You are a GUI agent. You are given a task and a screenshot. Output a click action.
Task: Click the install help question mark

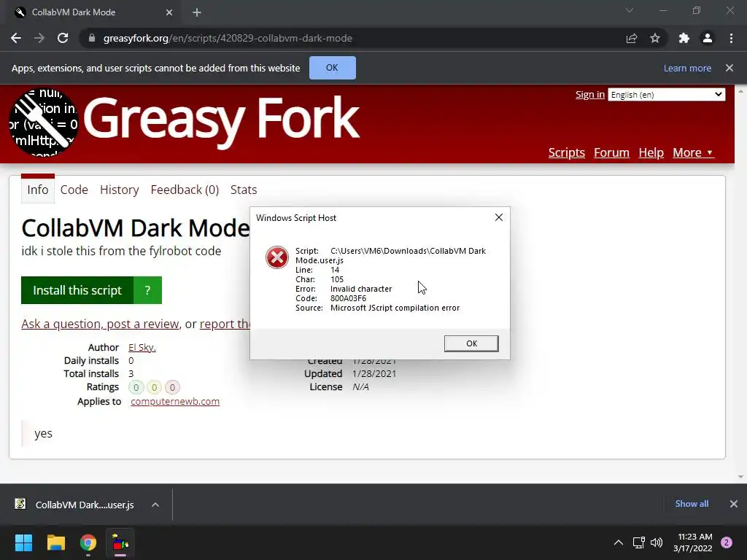pyautogui.click(x=147, y=290)
